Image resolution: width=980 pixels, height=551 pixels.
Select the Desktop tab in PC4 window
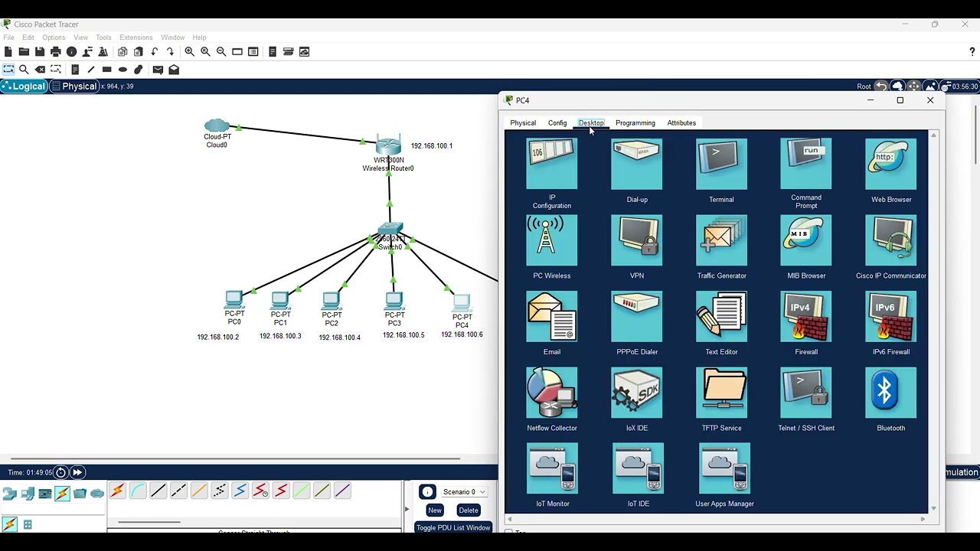pos(591,122)
